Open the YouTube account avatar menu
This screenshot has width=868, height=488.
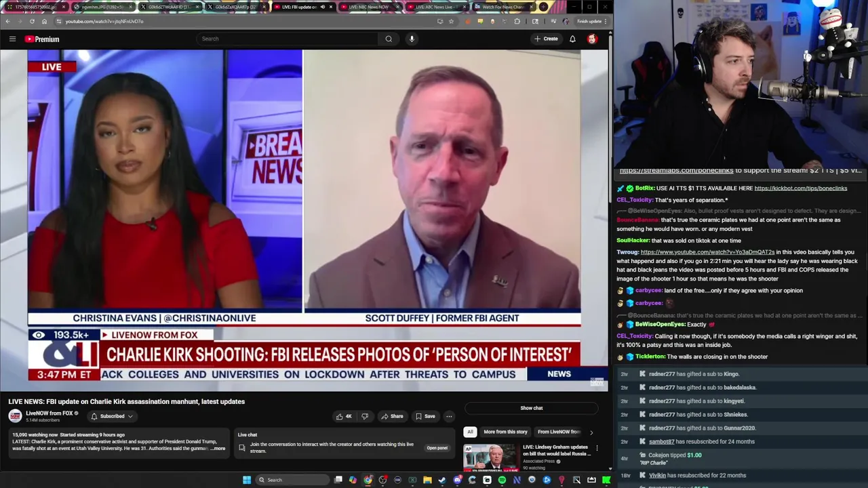pyautogui.click(x=592, y=39)
